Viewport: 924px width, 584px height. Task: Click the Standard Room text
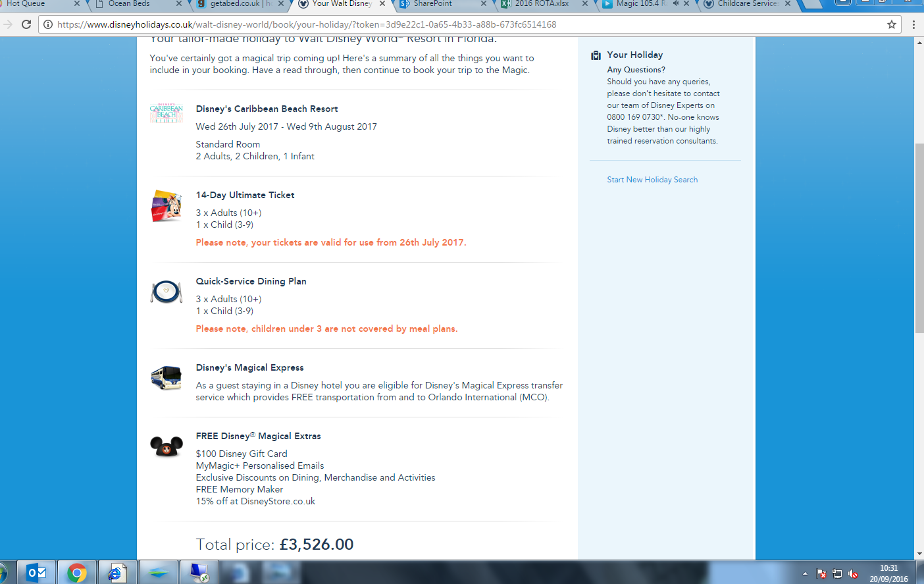point(228,144)
